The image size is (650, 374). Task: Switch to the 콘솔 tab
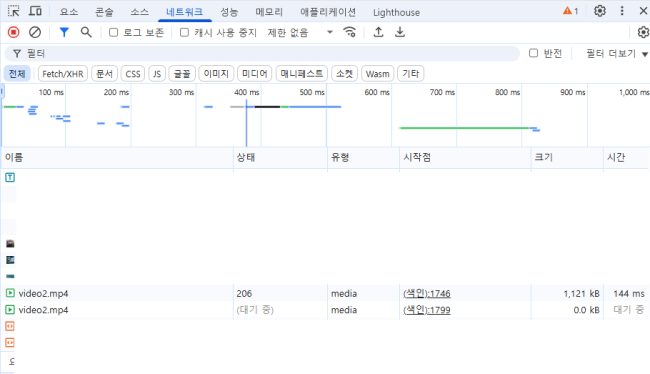104,12
